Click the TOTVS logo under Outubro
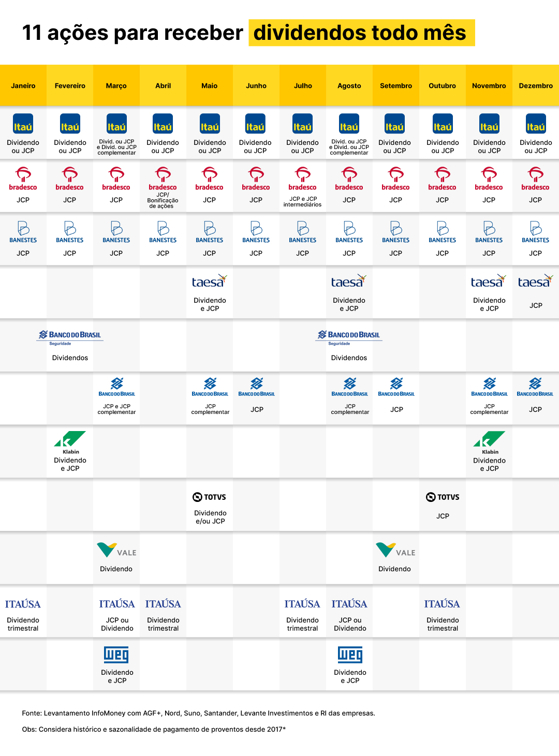 443,497
